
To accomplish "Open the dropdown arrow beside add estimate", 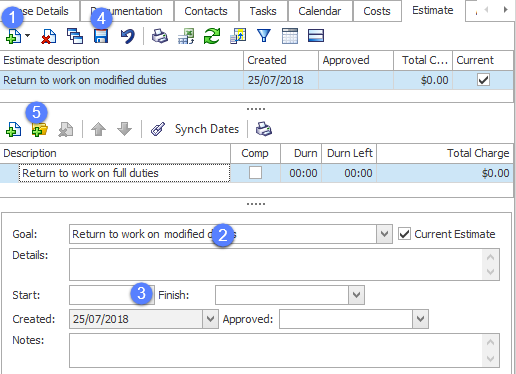I will [x=28, y=35].
